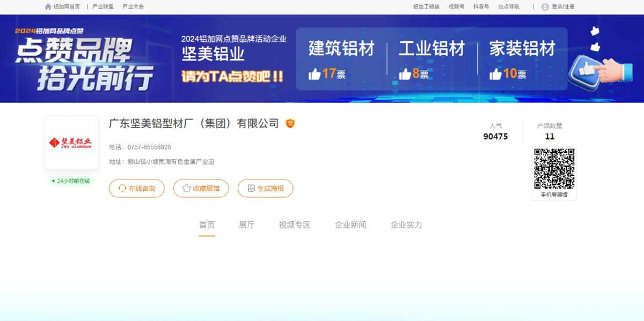Click the address 狮山镇小塘南海有色金属产业园

pos(171,161)
